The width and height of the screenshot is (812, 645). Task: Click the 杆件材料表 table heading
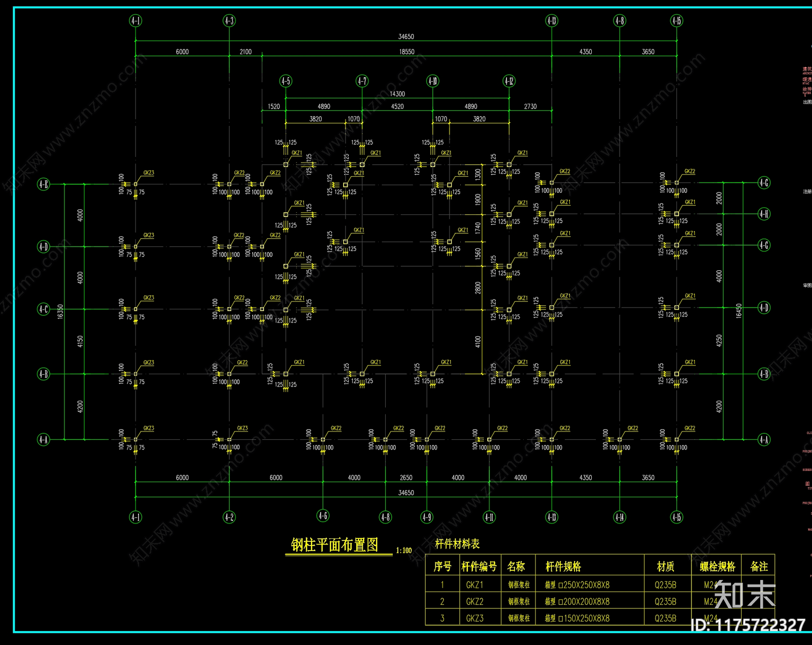(457, 544)
